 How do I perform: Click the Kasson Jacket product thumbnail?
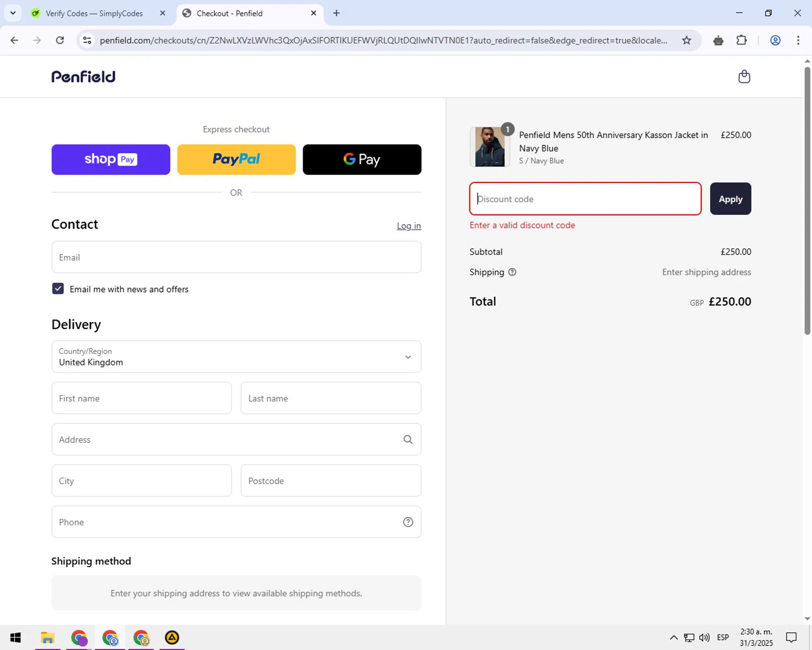tap(490, 147)
